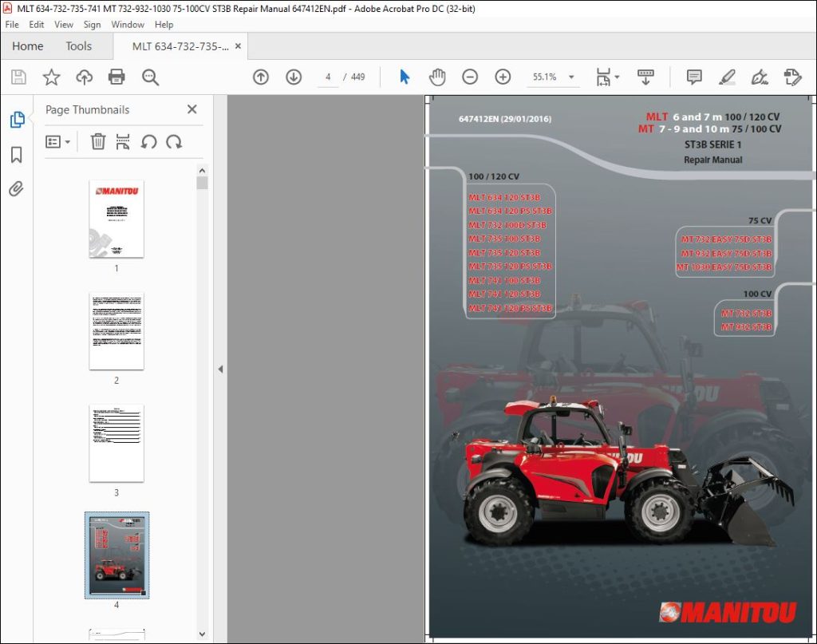This screenshot has height=644, width=817.
Task: Click 'MLT 634 120 ST3B' on the cover
Action: [504, 197]
